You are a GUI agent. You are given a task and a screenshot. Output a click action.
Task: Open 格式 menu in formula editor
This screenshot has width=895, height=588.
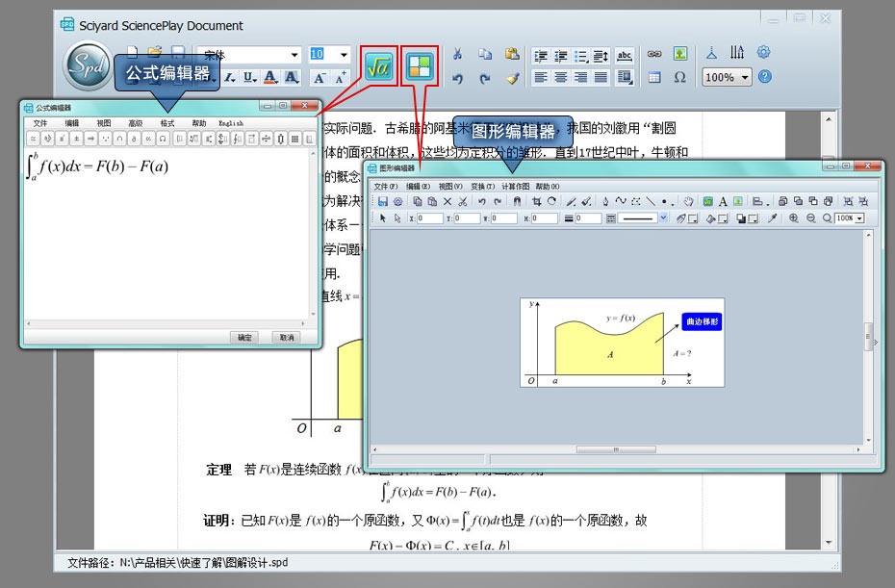167,123
